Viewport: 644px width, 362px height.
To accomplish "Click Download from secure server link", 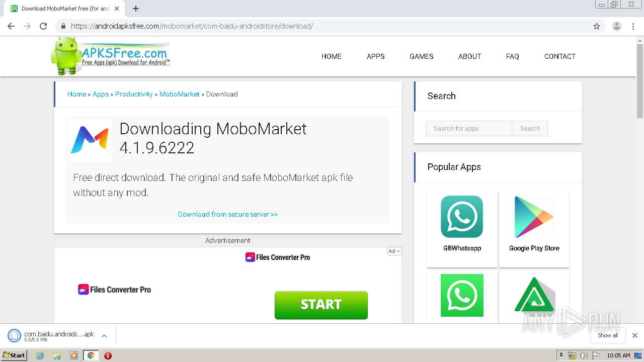I will pyautogui.click(x=228, y=214).
